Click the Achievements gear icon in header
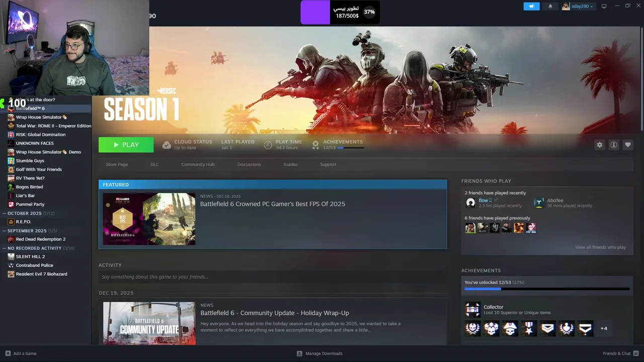 tap(315, 145)
